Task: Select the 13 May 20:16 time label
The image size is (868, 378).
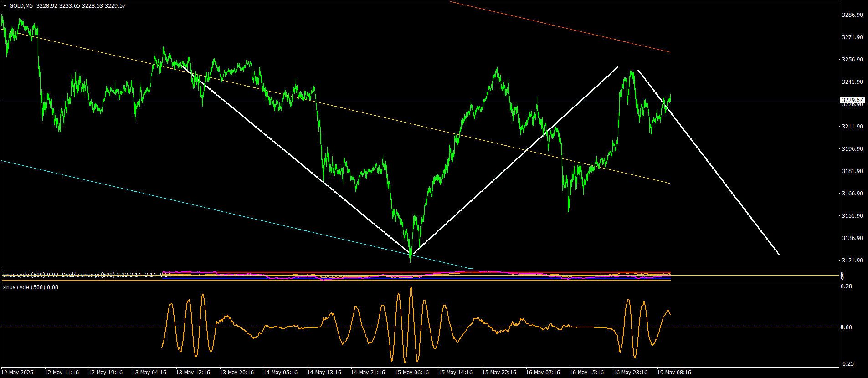Action: coord(236,373)
